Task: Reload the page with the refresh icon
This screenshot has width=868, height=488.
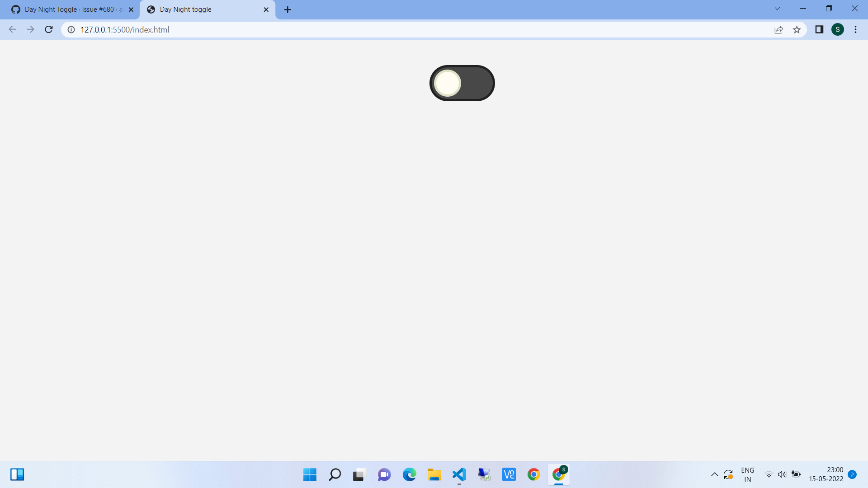Action: point(48,29)
